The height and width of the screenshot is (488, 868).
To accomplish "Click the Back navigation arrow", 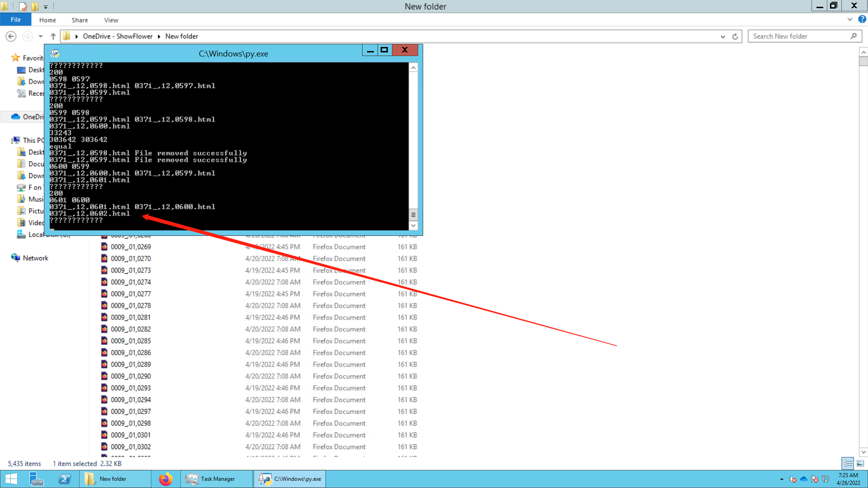I will (11, 36).
